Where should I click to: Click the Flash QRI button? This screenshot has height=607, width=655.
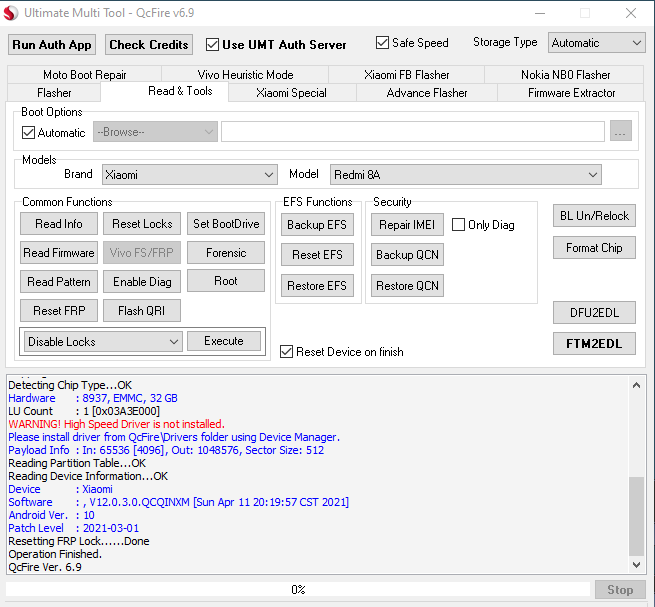click(x=142, y=311)
